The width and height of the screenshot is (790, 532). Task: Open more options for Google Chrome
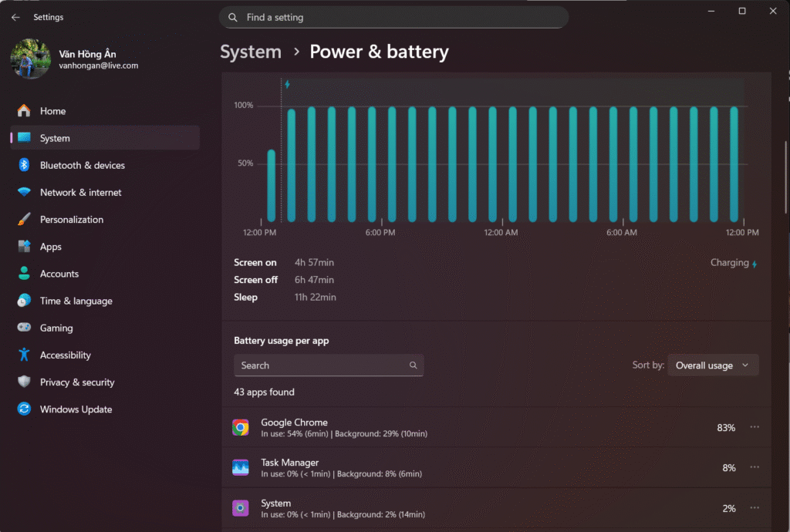(x=755, y=427)
